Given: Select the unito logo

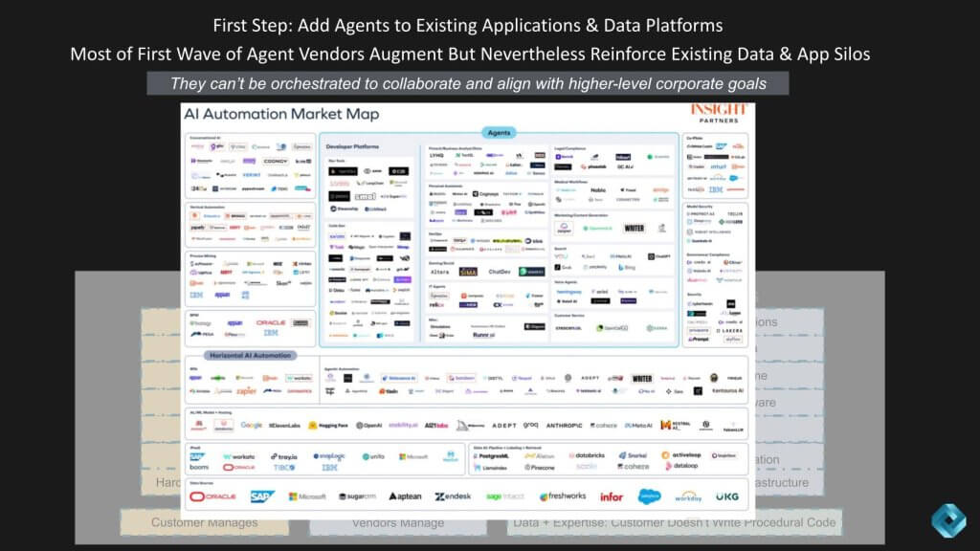Looking at the screenshot, I should click(x=373, y=456).
